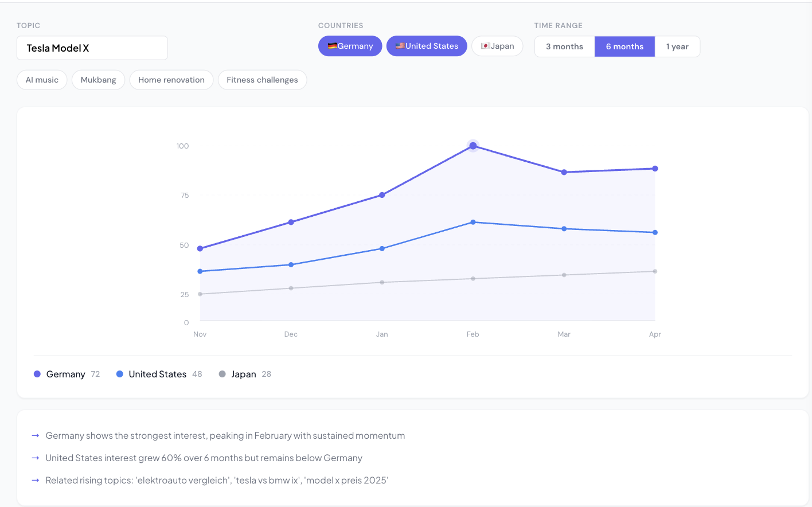The width and height of the screenshot is (812, 507).
Task: Click Japan's April data point
Action: pos(655,271)
